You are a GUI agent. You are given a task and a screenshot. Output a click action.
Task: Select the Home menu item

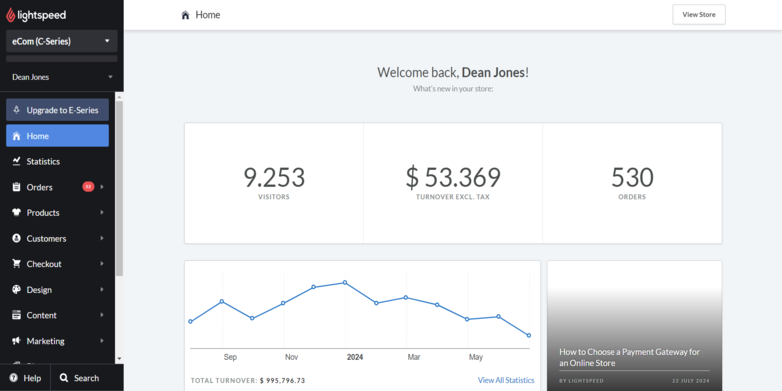(x=57, y=136)
